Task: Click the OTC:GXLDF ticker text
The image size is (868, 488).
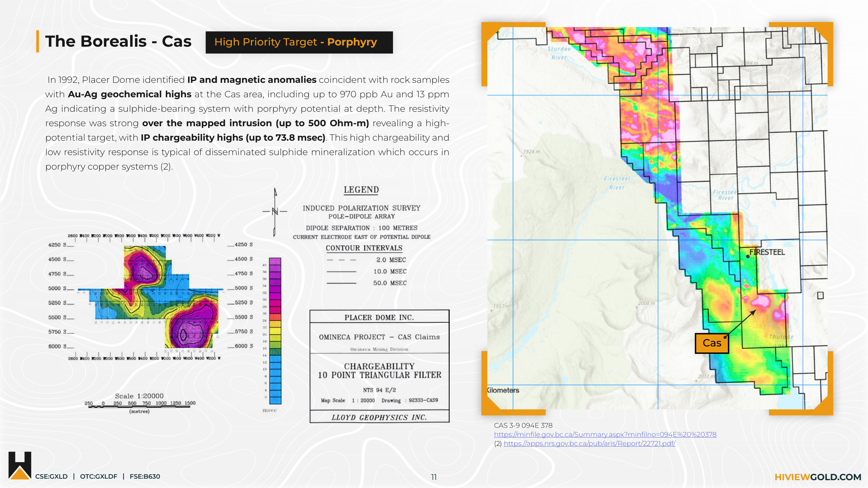Action: click(98, 477)
